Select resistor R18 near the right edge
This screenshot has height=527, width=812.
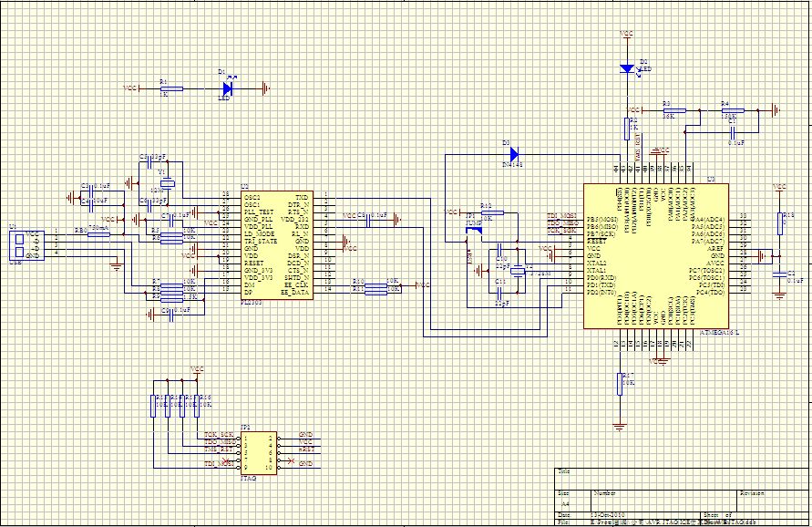pos(780,223)
